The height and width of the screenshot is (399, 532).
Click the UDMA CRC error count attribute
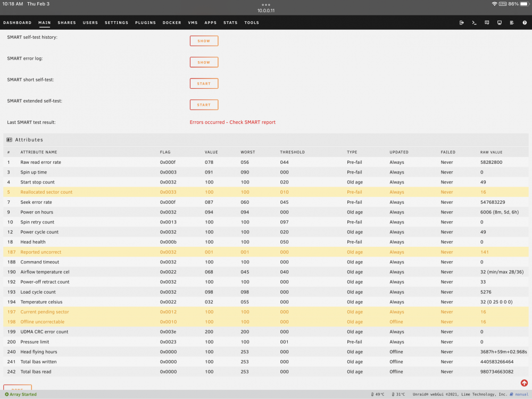(x=44, y=332)
